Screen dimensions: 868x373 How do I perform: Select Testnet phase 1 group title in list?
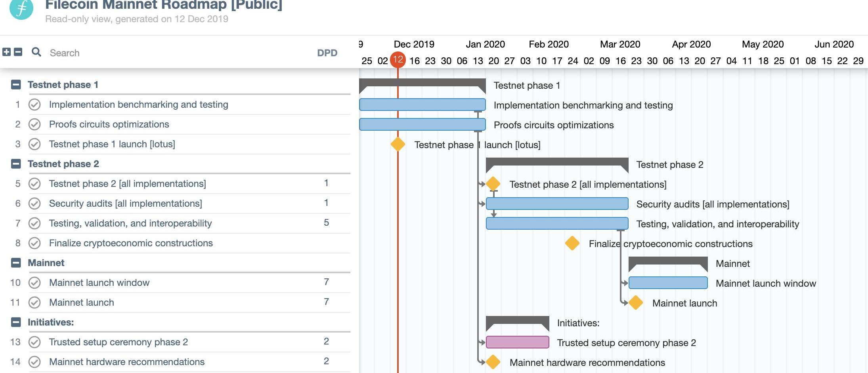click(63, 85)
